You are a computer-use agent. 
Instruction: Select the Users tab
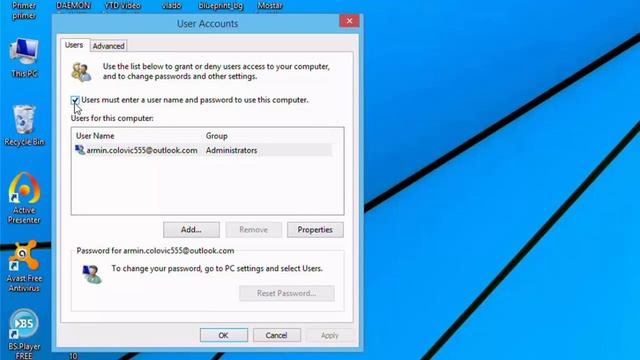point(74,45)
